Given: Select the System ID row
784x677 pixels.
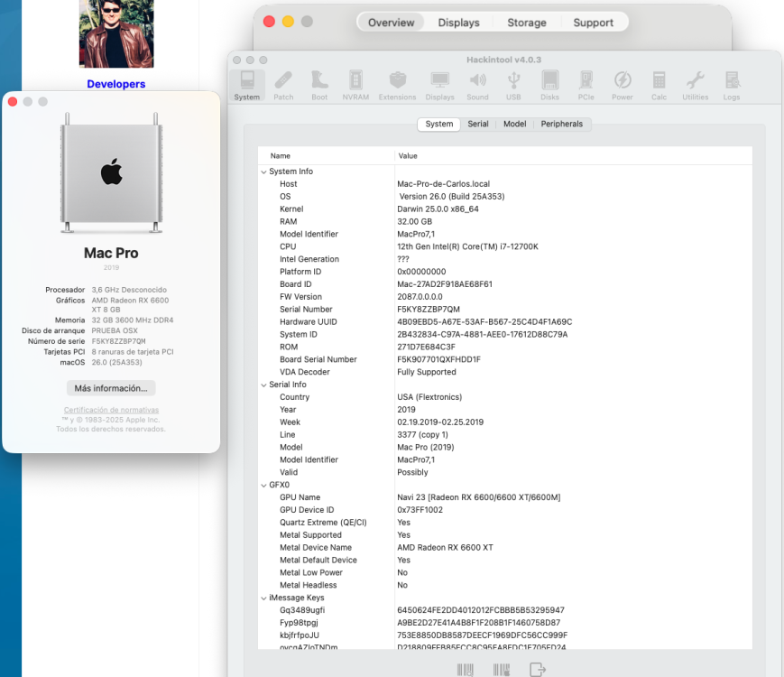Looking at the screenshot, I should tap(505, 334).
